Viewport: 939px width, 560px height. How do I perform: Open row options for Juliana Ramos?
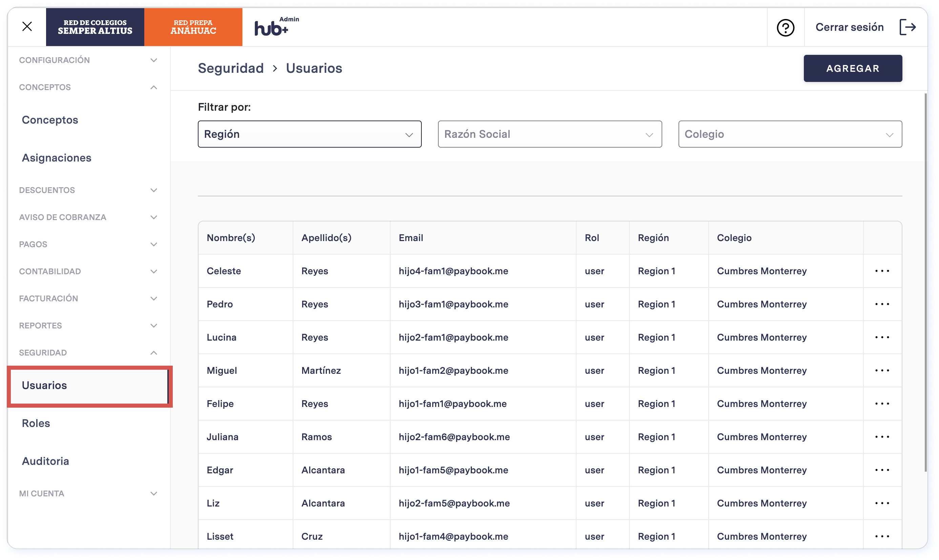(x=882, y=437)
